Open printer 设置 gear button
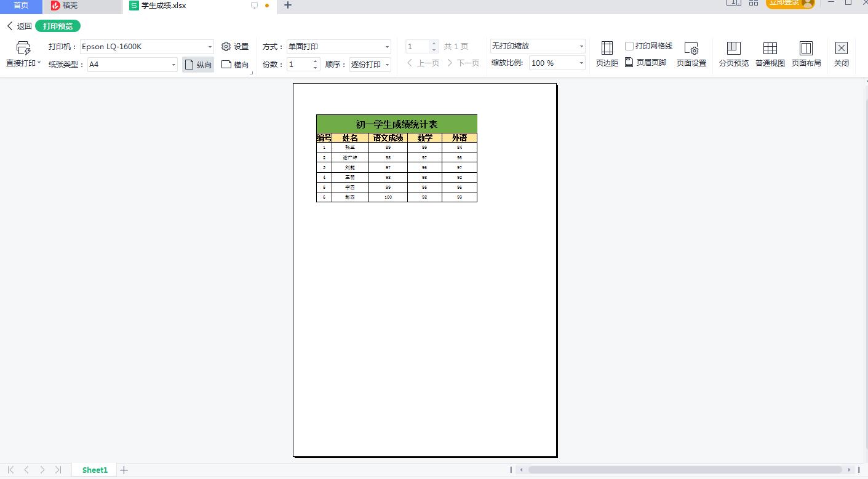868x479 pixels. pos(235,47)
